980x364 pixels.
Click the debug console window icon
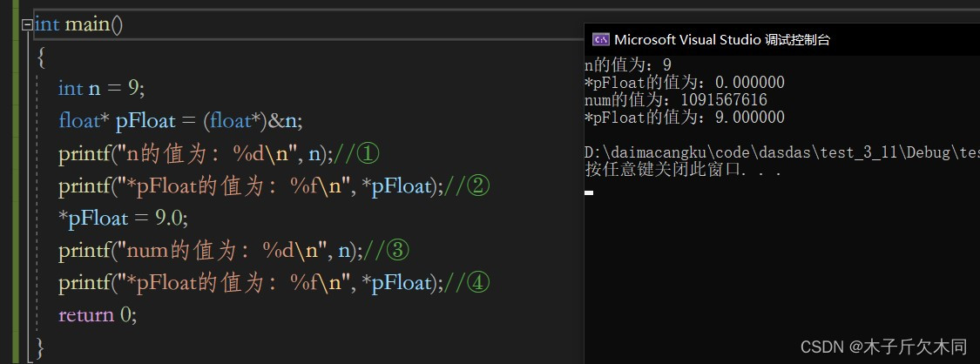[600, 39]
